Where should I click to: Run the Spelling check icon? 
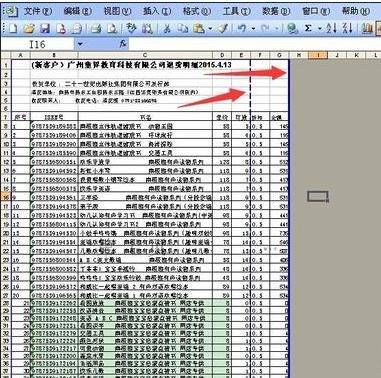pos(131,29)
